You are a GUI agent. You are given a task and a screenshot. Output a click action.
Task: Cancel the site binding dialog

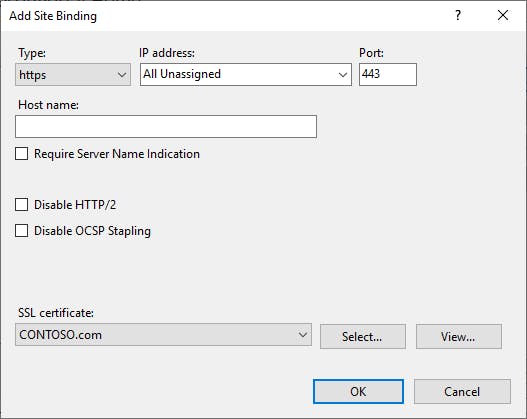pyautogui.click(x=462, y=391)
